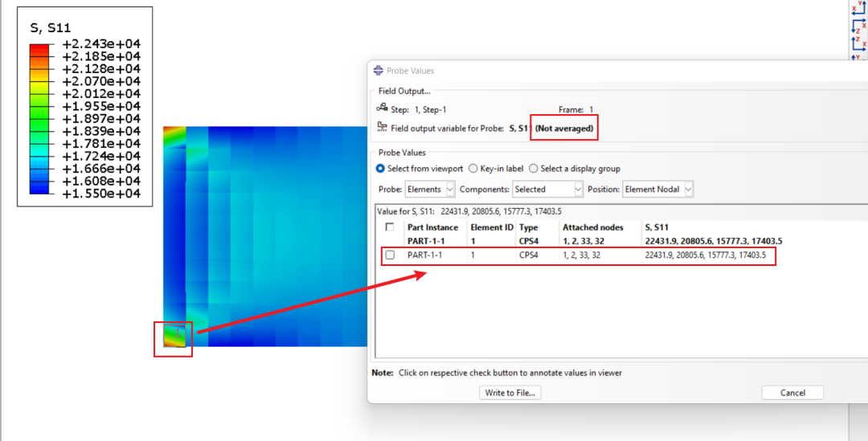Click the S, S11 legend title
868x441 pixels.
click(51, 28)
